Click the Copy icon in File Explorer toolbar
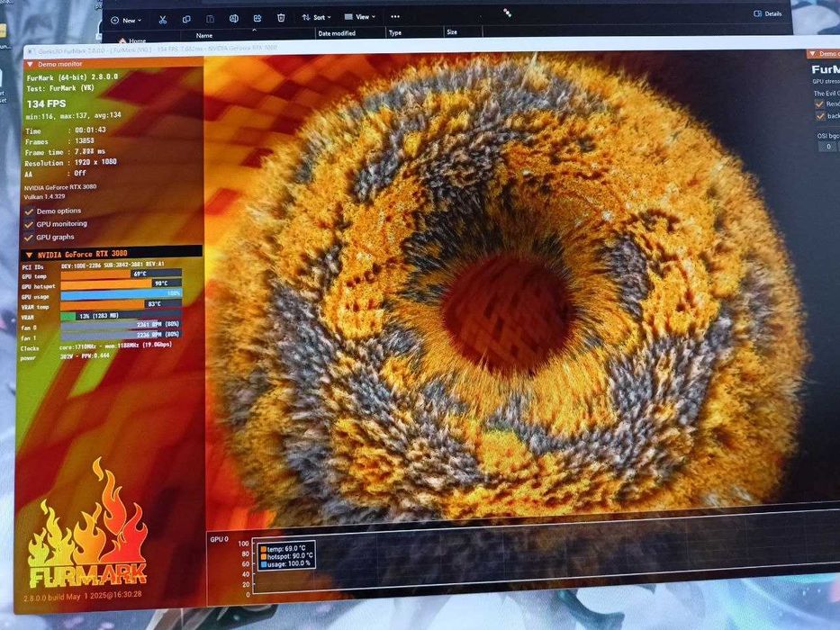Image resolution: width=840 pixels, height=630 pixels. pyautogui.click(x=186, y=19)
